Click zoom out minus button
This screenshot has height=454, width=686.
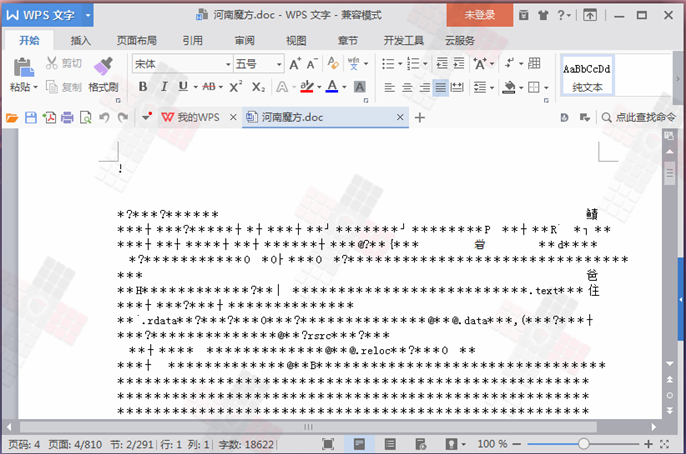(516, 444)
